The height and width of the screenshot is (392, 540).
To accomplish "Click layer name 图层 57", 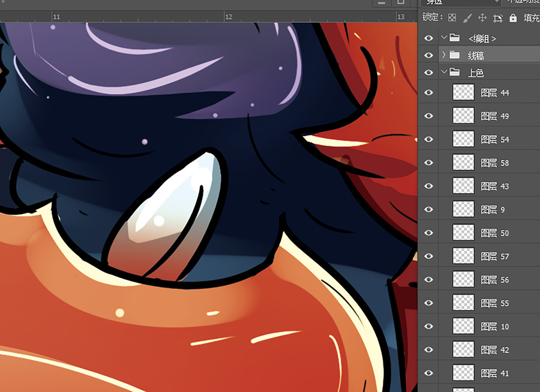I will 495,257.
